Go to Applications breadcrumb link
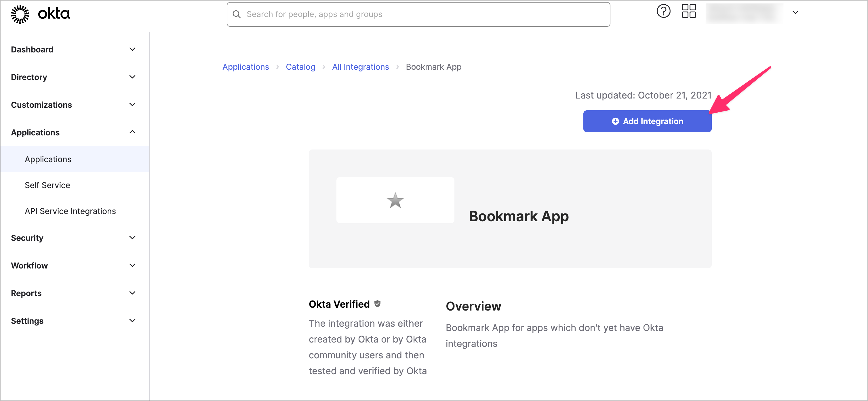The height and width of the screenshot is (401, 868). tap(246, 67)
